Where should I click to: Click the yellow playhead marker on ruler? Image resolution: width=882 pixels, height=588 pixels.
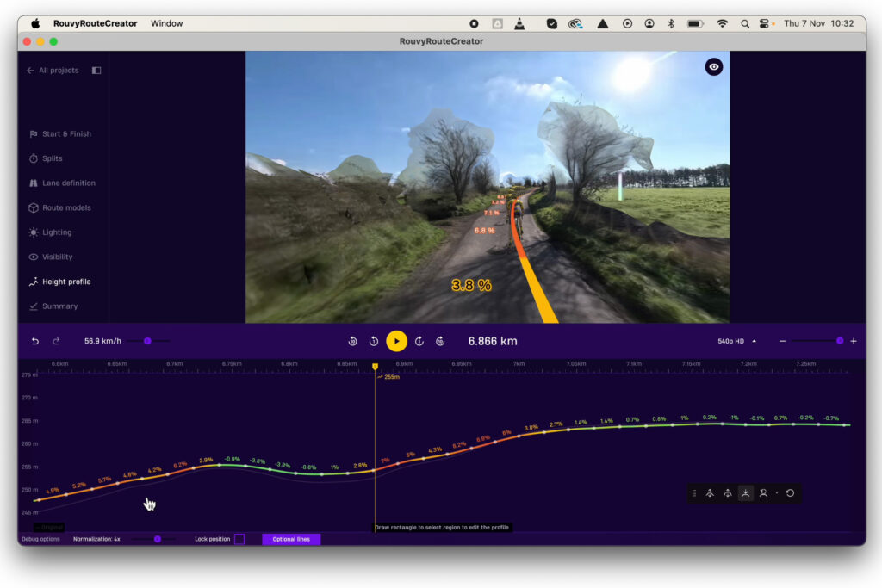tap(376, 367)
